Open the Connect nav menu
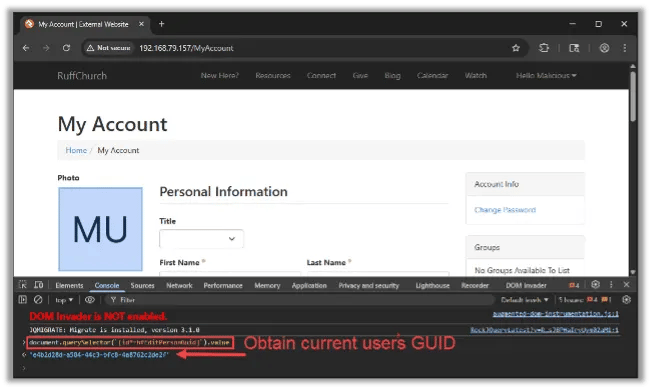 coord(321,76)
